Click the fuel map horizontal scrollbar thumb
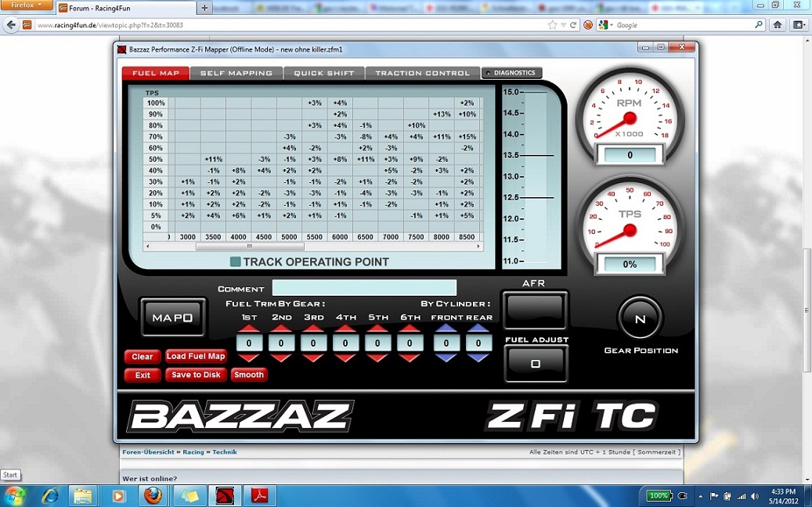The width and height of the screenshot is (812, 507). [249, 246]
